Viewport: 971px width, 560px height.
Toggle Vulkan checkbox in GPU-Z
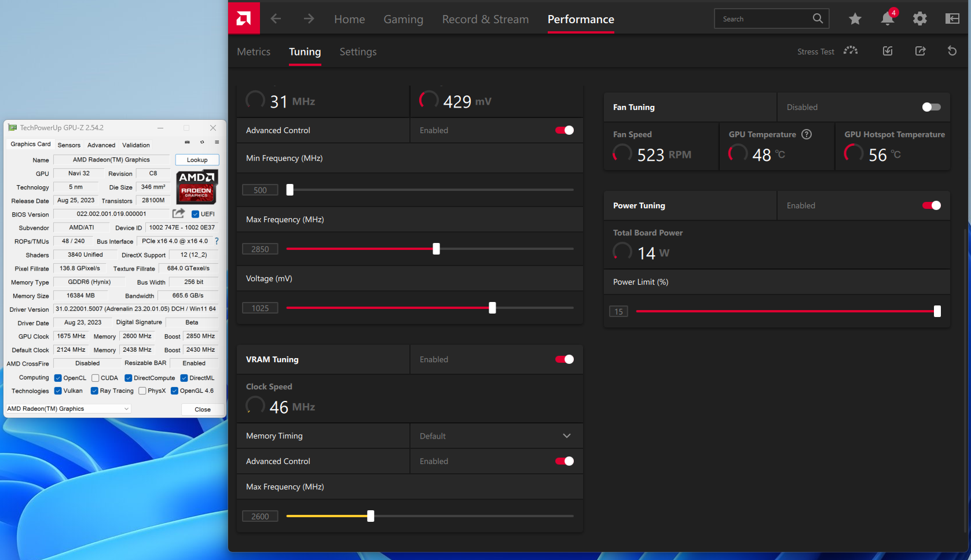[x=58, y=391]
